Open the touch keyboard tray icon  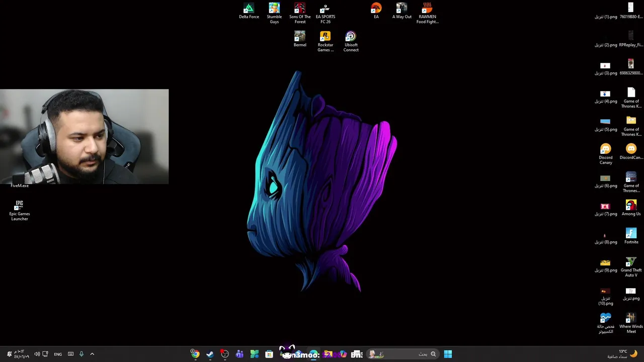[70, 354]
